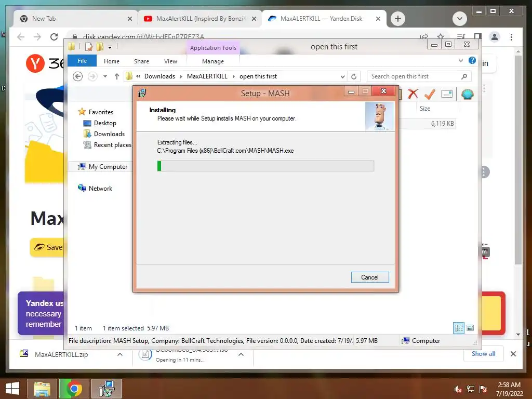This screenshot has width=532, height=399.
Task: Close the MaxALERTKILL Yandex.Disk tab
Action: (x=378, y=19)
